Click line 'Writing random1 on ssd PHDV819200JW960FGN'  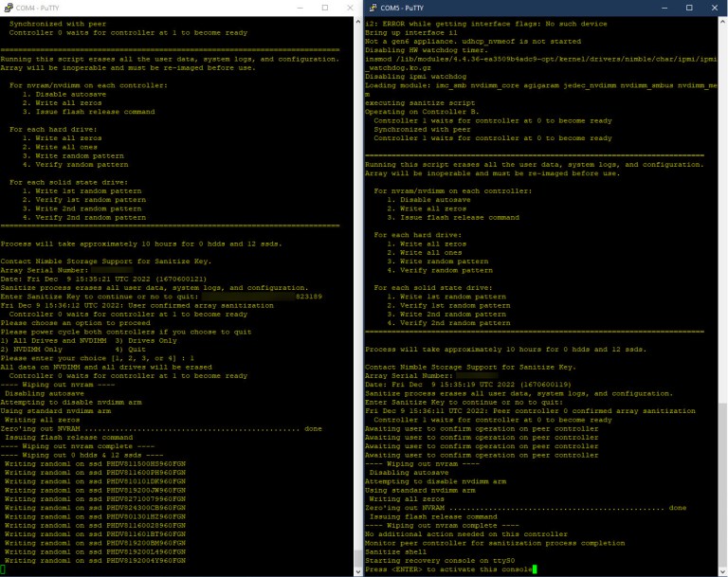[95, 490]
